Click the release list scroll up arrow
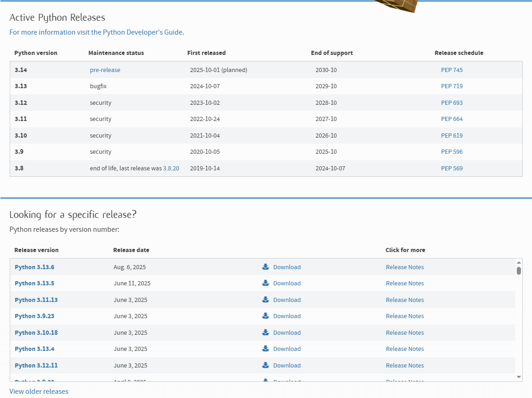 [x=519, y=262]
